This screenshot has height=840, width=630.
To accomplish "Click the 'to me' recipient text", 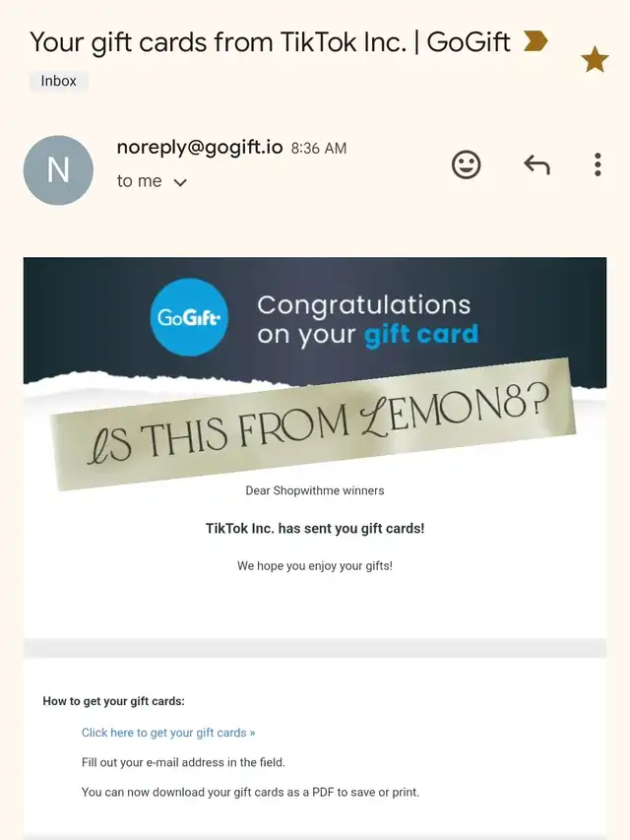I will tap(139, 181).
